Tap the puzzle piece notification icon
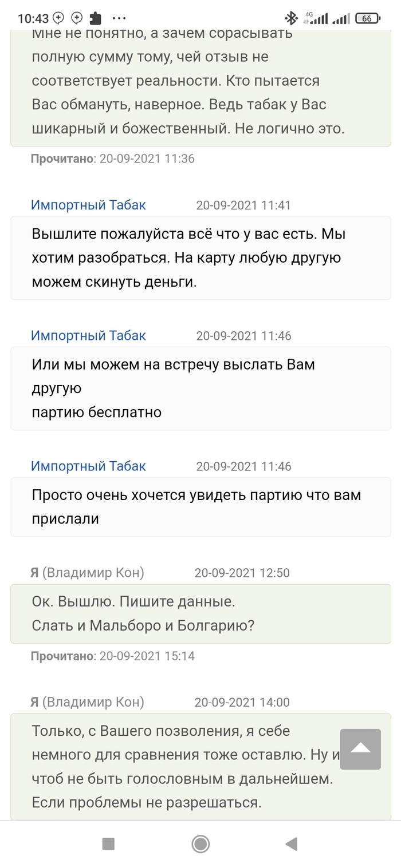Viewport: 401px width, 868px height. 97,18
